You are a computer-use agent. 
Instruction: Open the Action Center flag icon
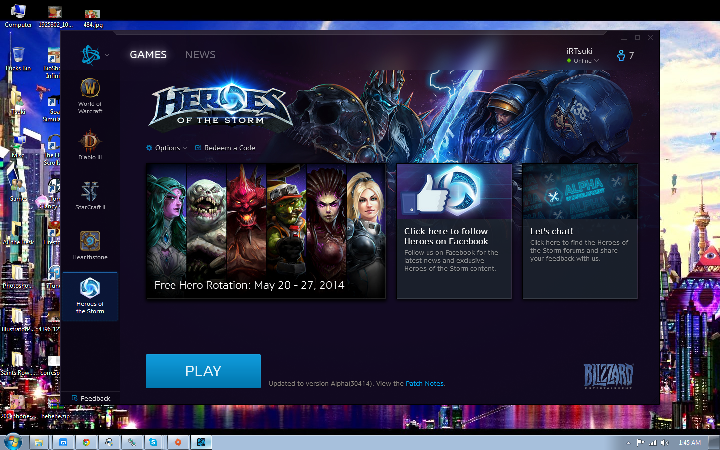(x=640, y=443)
